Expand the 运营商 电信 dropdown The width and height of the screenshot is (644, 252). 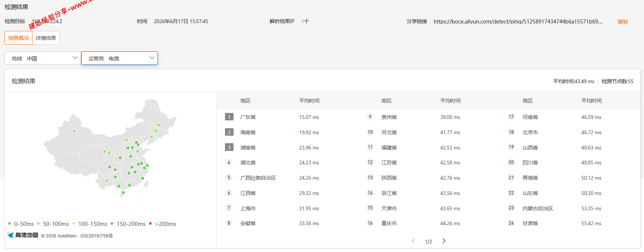120,58
